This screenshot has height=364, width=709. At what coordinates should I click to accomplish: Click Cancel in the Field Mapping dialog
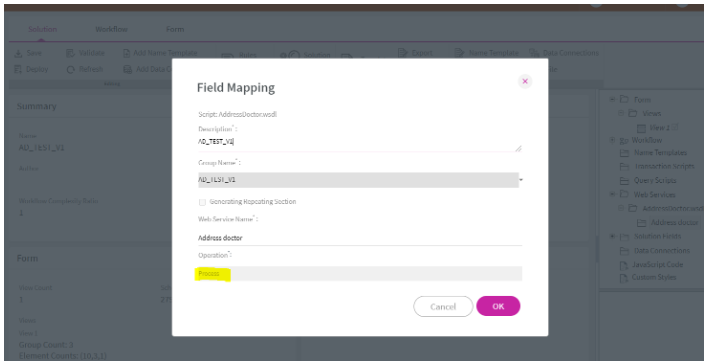(x=443, y=307)
